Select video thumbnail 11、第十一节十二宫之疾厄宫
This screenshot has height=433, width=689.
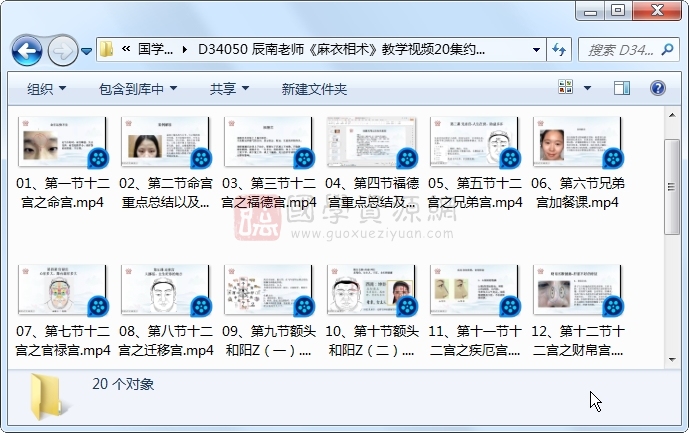pyautogui.click(x=475, y=290)
